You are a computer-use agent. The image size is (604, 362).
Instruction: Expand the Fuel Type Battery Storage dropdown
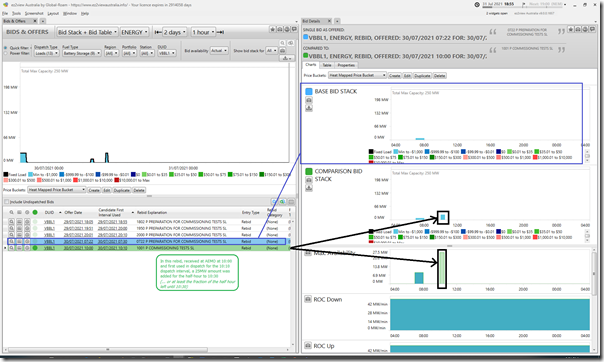82,53
